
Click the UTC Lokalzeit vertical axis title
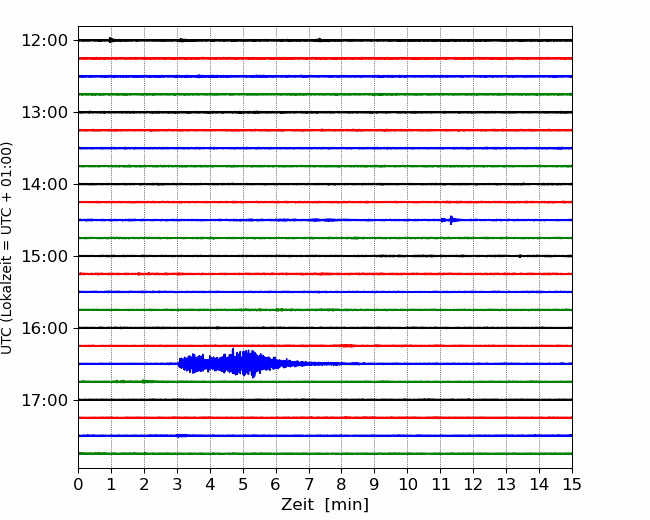[7, 248]
